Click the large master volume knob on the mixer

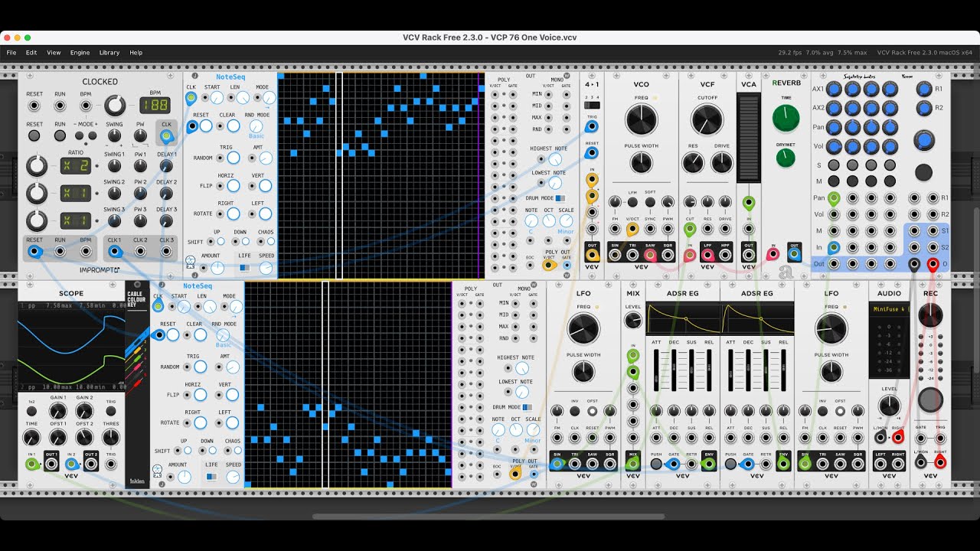coord(924,141)
